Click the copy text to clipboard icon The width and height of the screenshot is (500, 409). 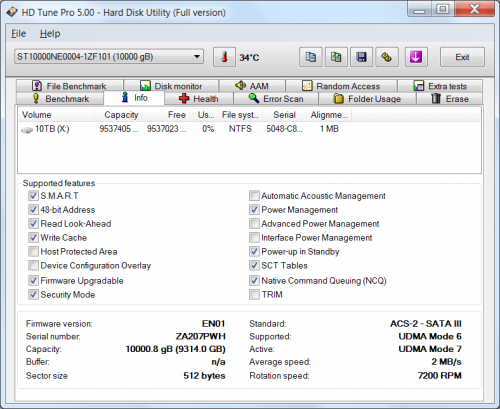[x=311, y=57]
